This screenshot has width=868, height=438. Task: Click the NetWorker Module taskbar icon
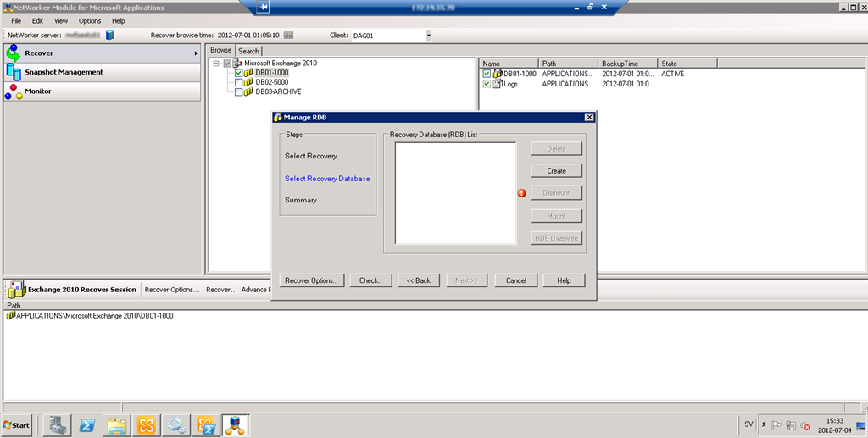(x=236, y=425)
